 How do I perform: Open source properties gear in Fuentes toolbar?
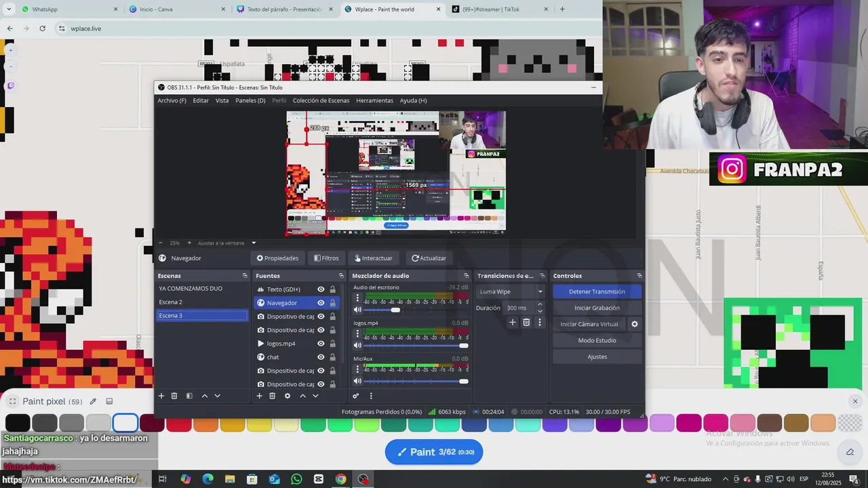288,396
